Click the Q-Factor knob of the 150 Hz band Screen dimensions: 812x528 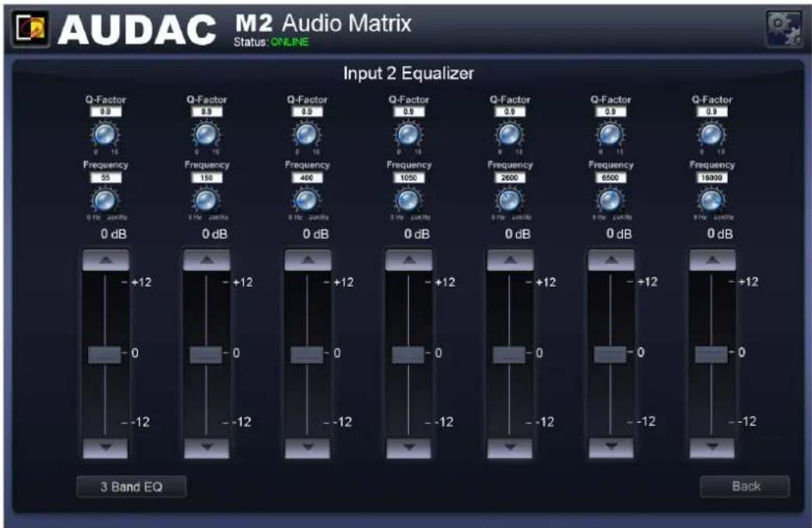tap(206, 136)
